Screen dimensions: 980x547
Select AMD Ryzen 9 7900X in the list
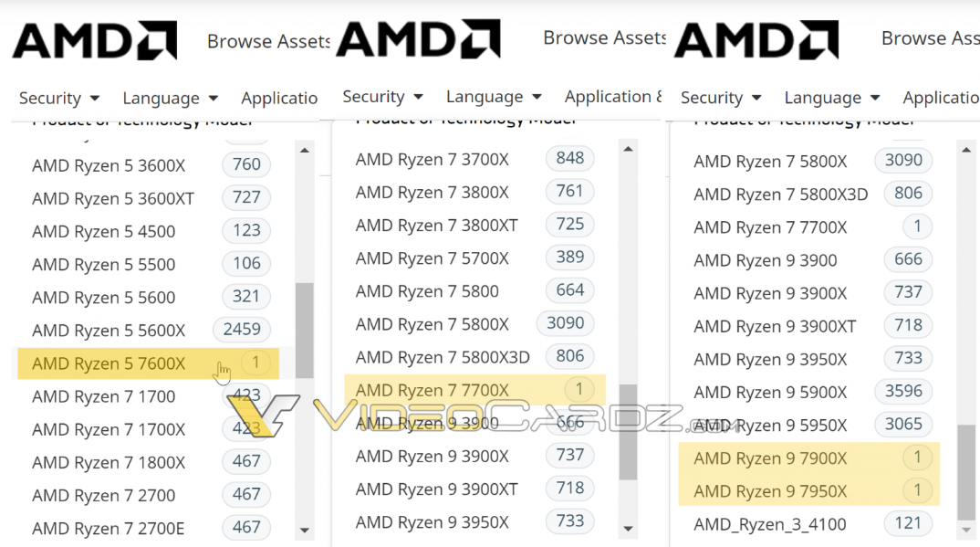(770, 458)
